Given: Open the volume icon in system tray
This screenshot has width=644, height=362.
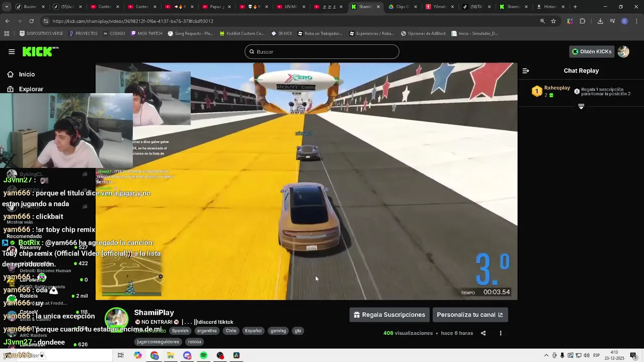Looking at the screenshot, I should [x=587, y=355].
